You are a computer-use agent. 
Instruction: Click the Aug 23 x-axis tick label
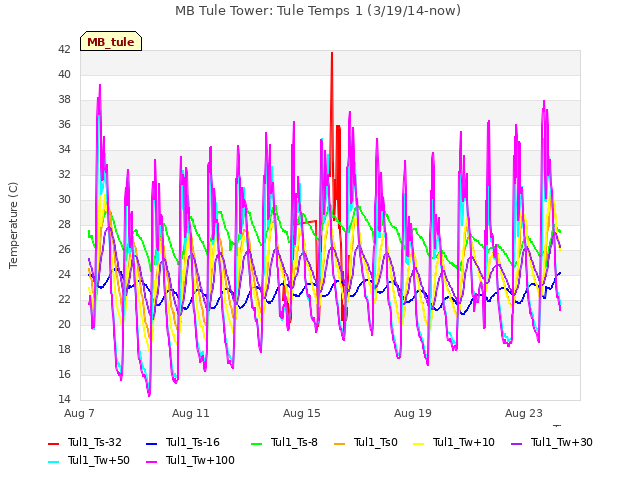click(x=524, y=413)
